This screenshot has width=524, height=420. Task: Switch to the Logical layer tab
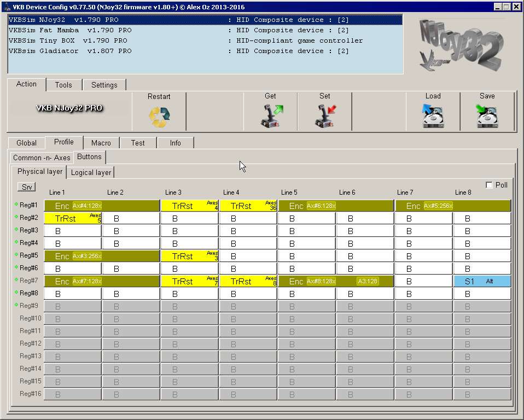pyautogui.click(x=91, y=172)
